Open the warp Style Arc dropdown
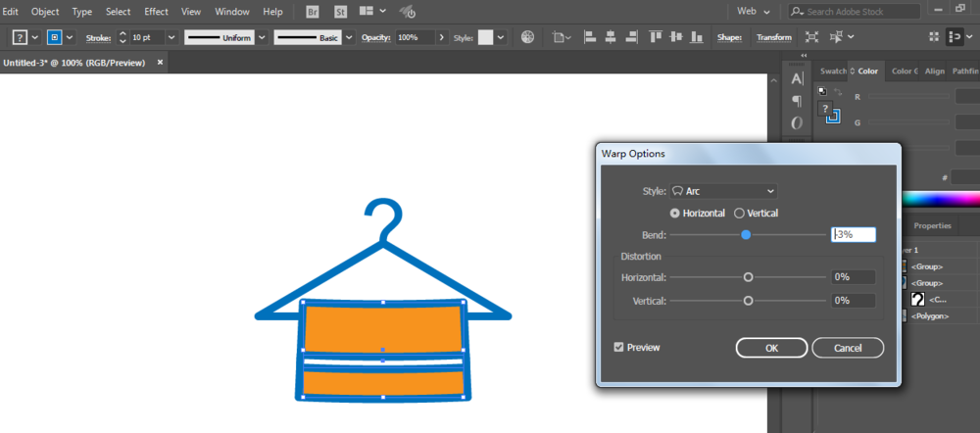 pyautogui.click(x=723, y=191)
